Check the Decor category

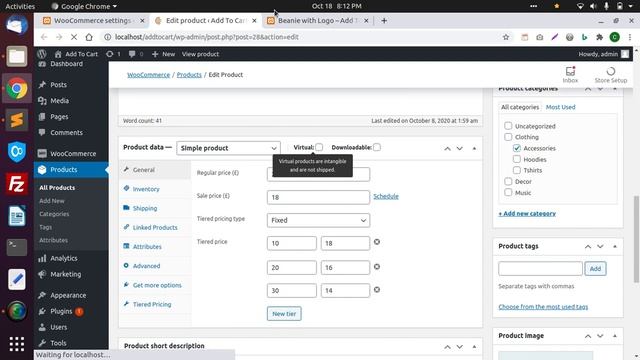point(508,181)
